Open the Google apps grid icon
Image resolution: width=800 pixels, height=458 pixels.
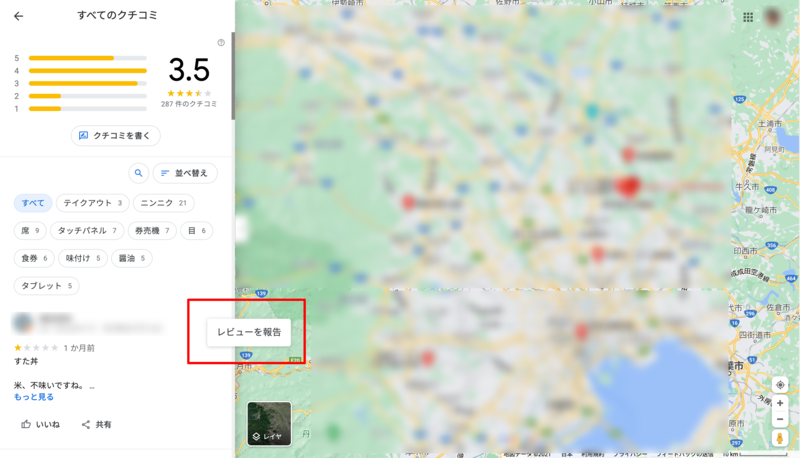pyautogui.click(x=748, y=17)
